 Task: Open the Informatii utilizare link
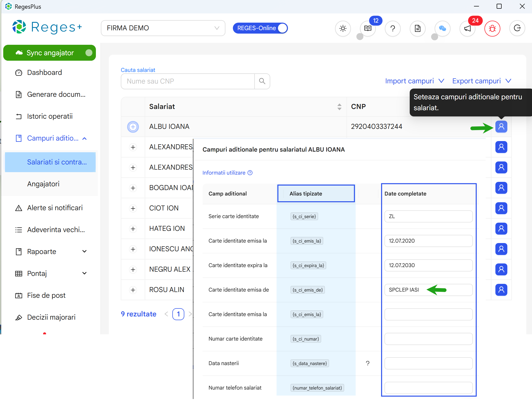[223, 173]
